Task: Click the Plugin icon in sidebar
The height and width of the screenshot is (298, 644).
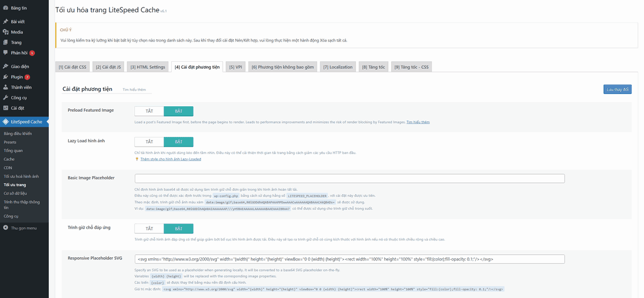Action: click(5, 77)
